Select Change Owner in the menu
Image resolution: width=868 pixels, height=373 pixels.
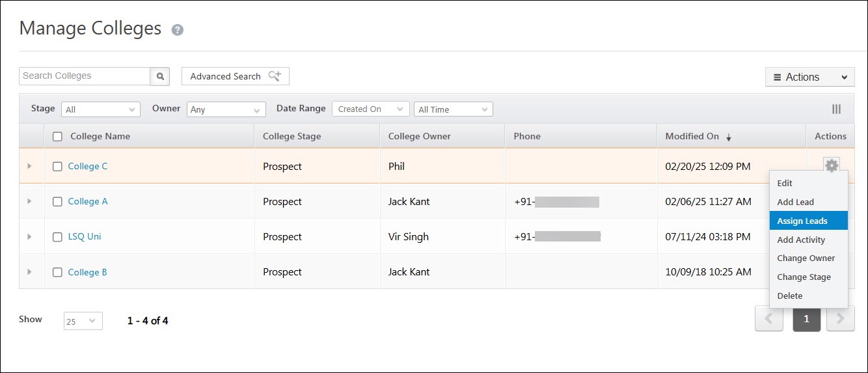[x=806, y=258]
